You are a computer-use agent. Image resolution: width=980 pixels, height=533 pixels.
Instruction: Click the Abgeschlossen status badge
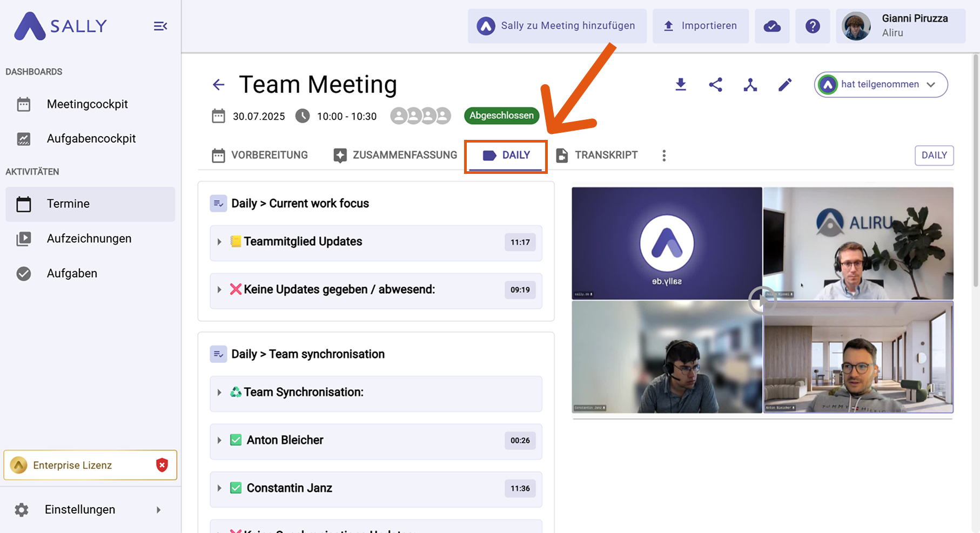(x=501, y=116)
